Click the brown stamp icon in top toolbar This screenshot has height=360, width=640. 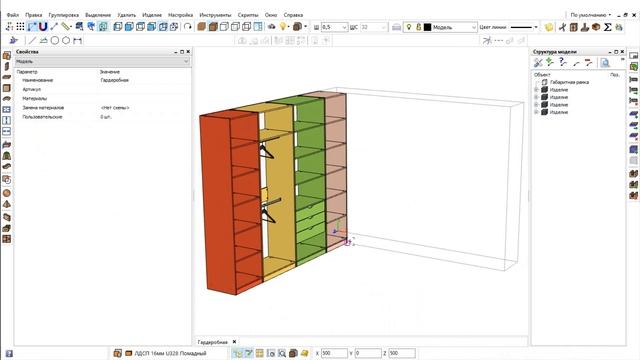coord(585,27)
